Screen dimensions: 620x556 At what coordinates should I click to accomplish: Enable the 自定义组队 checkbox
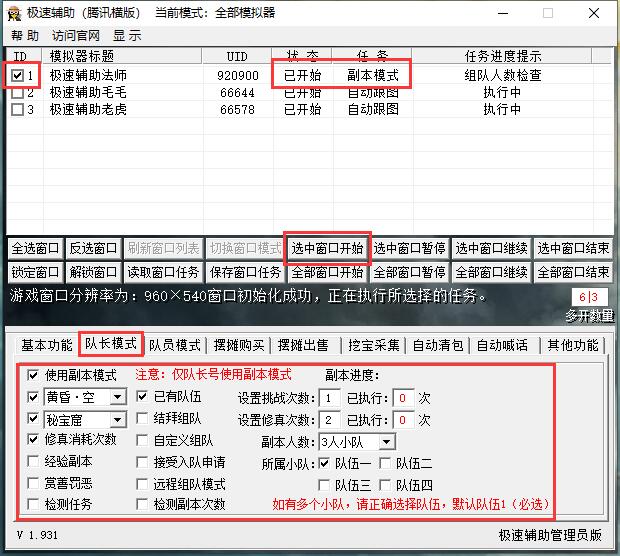pyautogui.click(x=142, y=440)
